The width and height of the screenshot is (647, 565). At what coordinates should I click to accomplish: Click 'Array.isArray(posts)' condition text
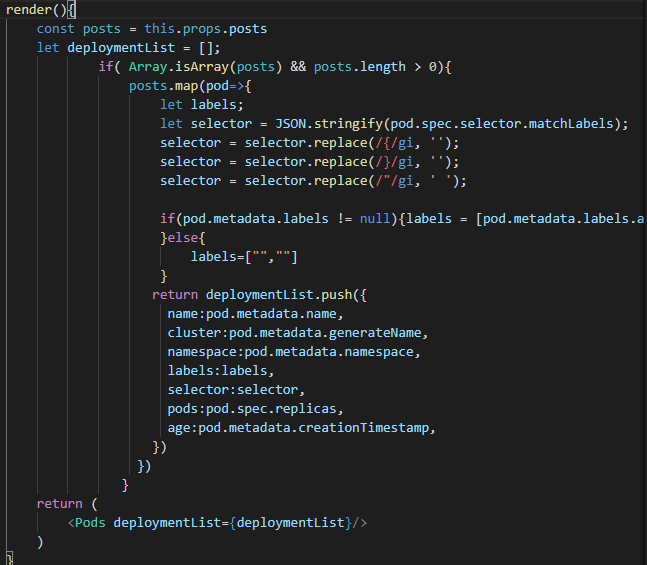point(205,67)
